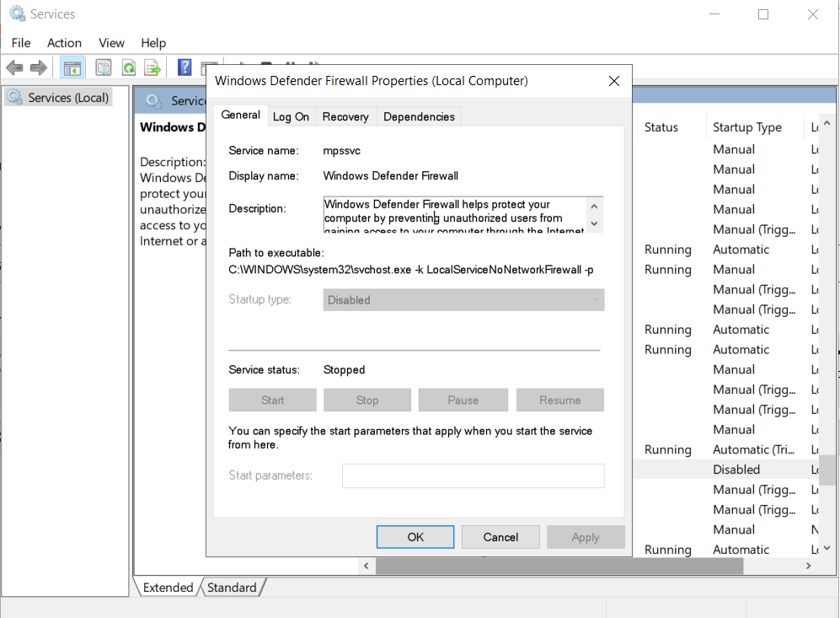Click the Services gear icon in title bar
840x618 pixels.
click(18, 13)
